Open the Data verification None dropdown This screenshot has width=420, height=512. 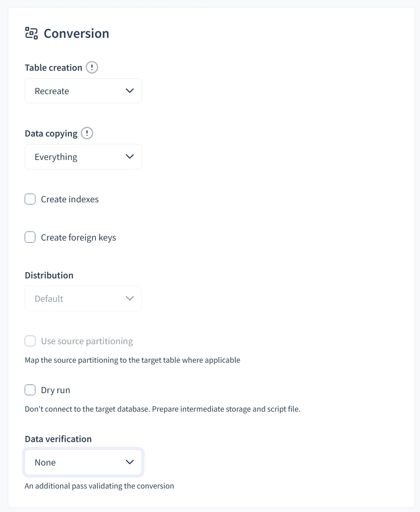83,462
